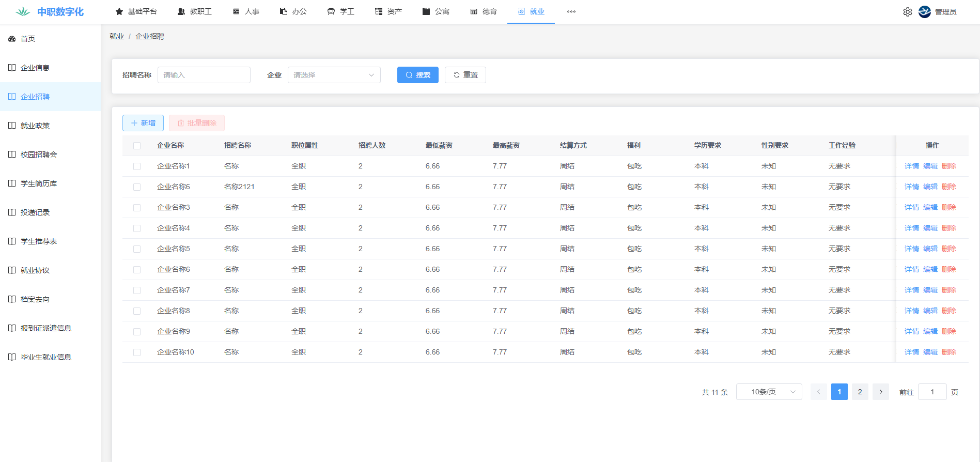Click the settings gear icon
980x462 pixels.
(x=907, y=12)
